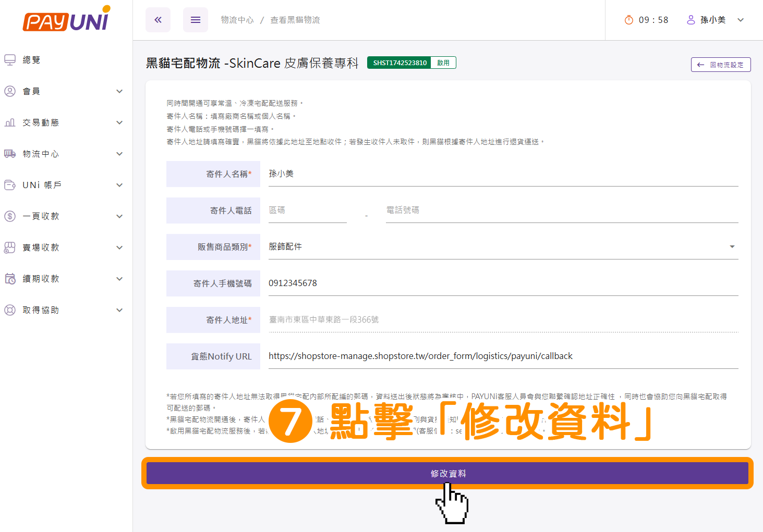This screenshot has height=532, width=763.
Task: Open 交易動態 menu item
Action: (66, 122)
